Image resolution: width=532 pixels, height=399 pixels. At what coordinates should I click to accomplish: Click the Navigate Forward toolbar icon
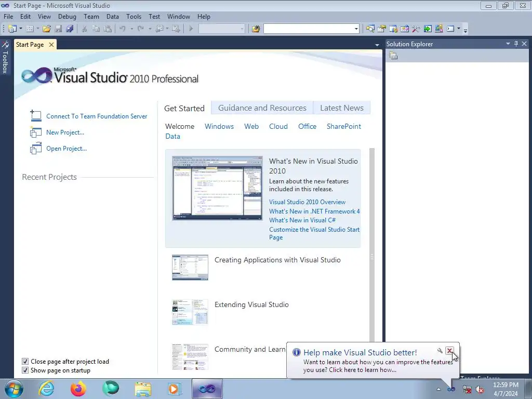(176, 29)
